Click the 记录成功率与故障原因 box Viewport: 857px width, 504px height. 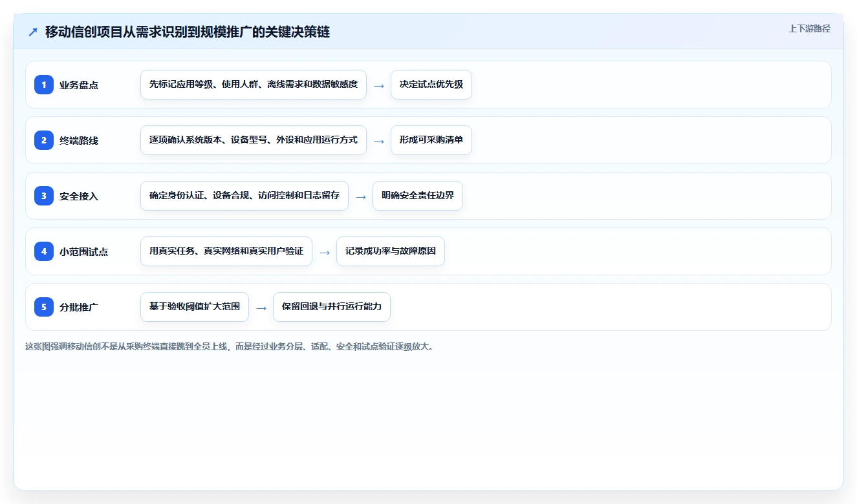(x=391, y=251)
